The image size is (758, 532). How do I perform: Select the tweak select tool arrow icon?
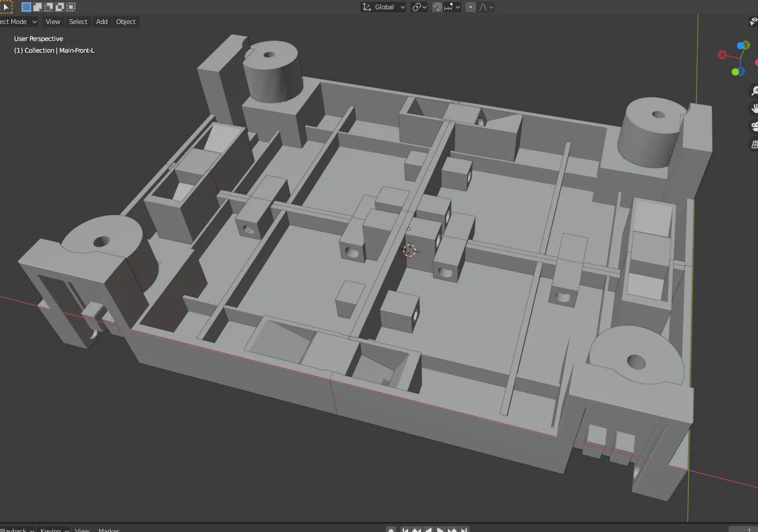5,7
